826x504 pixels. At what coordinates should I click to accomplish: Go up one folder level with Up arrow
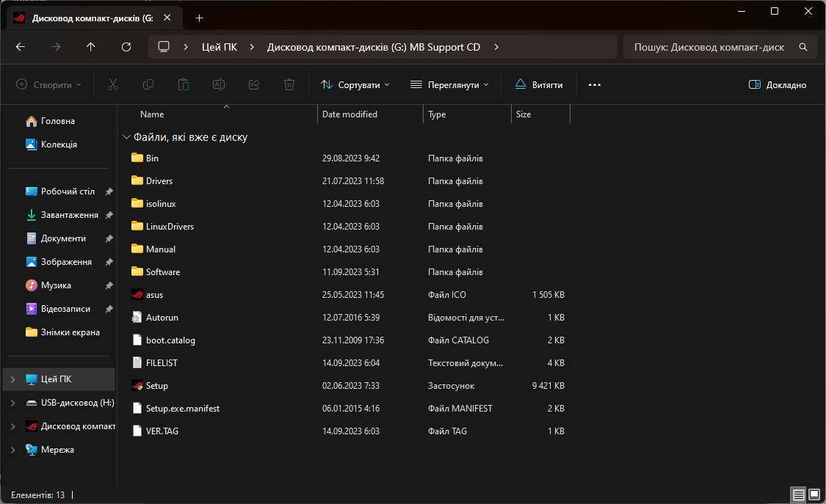pos(91,47)
